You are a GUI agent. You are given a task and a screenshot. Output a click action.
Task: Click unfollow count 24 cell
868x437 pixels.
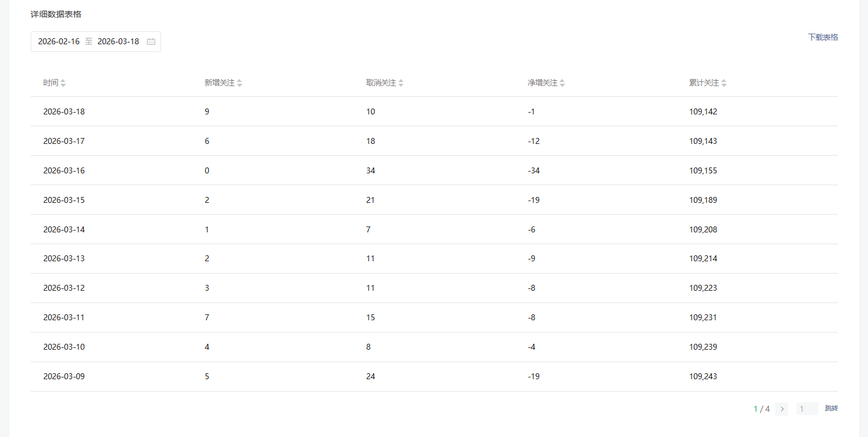(x=371, y=376)
